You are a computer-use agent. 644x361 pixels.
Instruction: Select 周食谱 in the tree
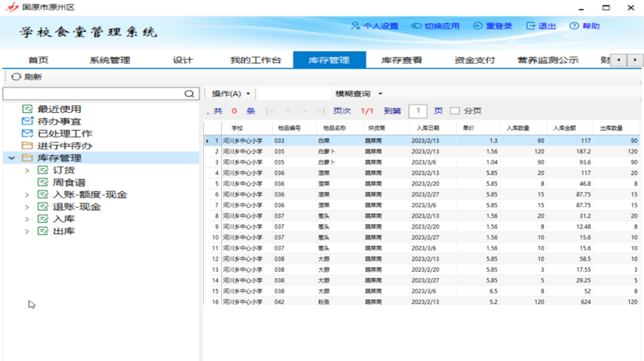pyautogui.click(x=69, y=182)
